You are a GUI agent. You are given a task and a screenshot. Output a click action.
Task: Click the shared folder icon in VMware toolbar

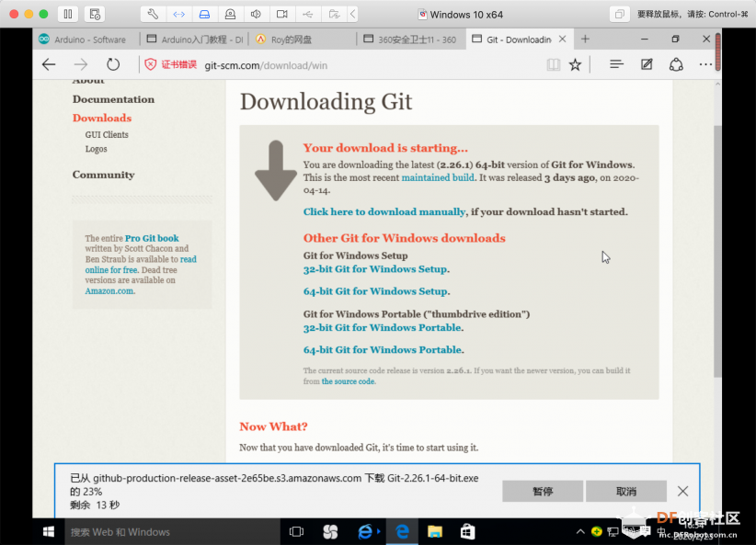(334, 14)
